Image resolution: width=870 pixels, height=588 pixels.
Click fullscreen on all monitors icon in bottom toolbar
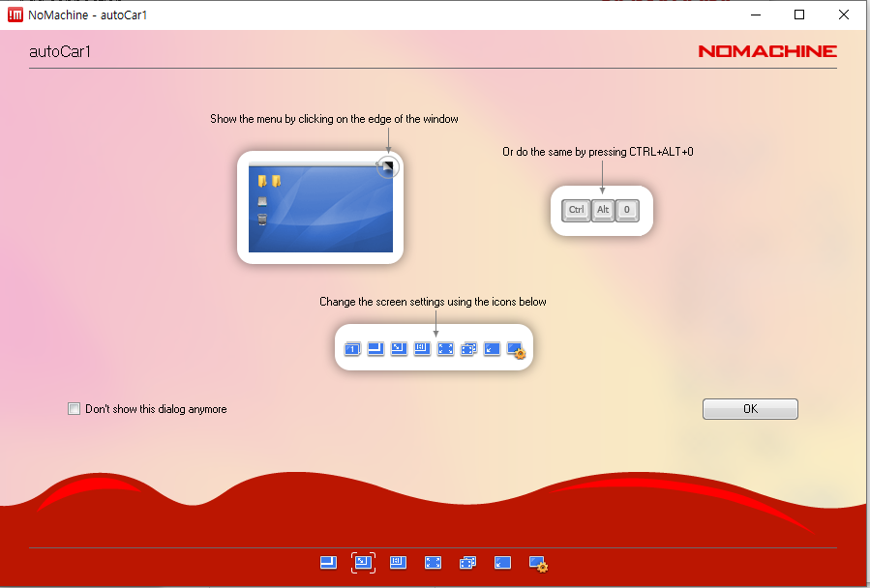tap(467, 562)
